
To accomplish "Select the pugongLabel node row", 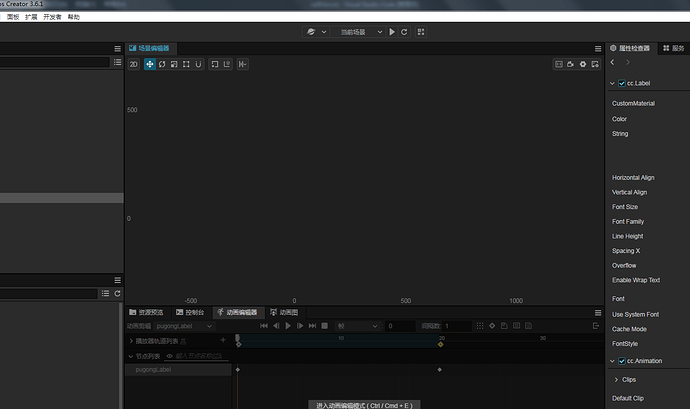I will coord(178,370).
